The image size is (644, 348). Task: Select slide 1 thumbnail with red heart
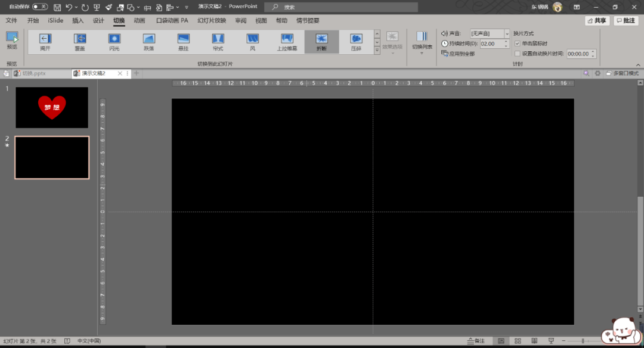coord(52,107)
